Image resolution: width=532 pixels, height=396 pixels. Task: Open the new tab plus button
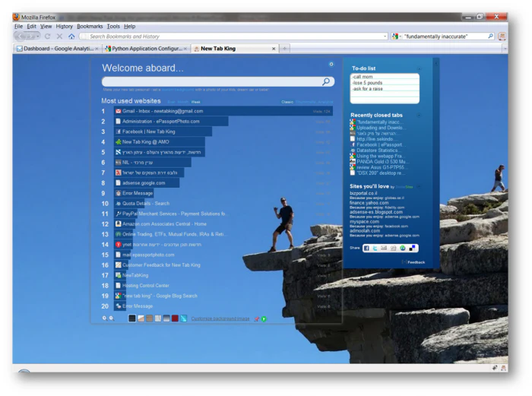[285, 49]
